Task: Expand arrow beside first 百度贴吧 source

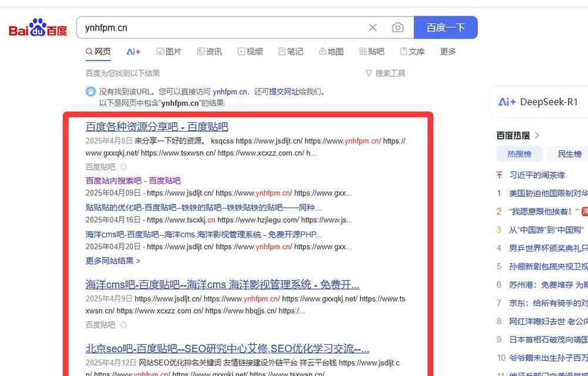Action: point(123,167)
